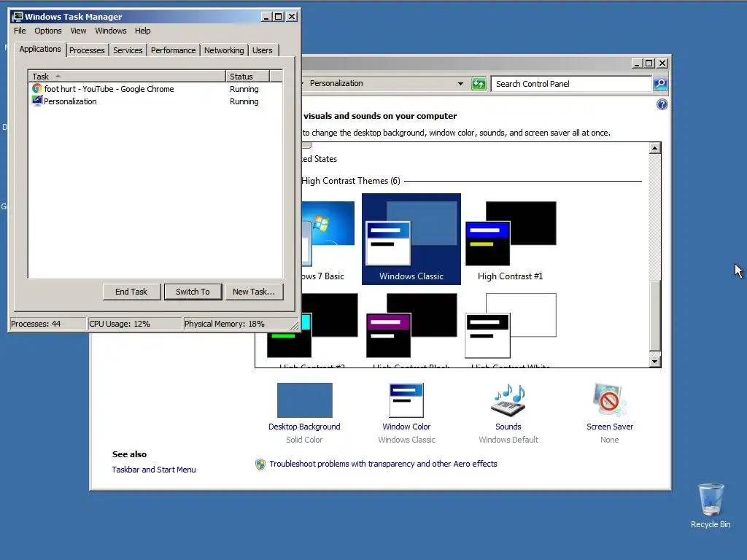Open the Window Color icon

[406, 400]
